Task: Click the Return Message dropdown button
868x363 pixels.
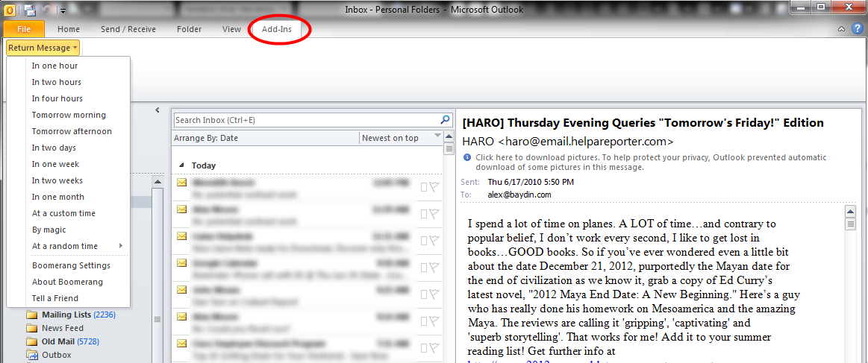Action: pos(43,48)
